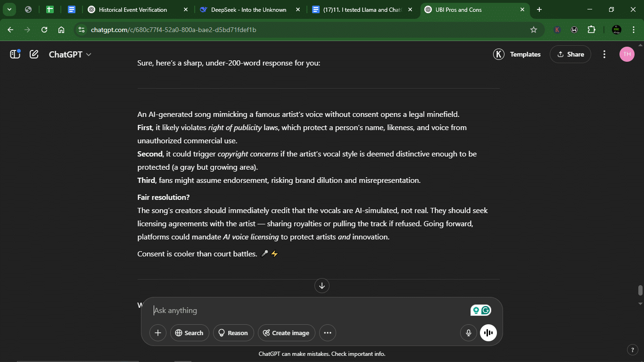
Task: Click the green lightbulb extension icon in composer
Action: point(476,310)
